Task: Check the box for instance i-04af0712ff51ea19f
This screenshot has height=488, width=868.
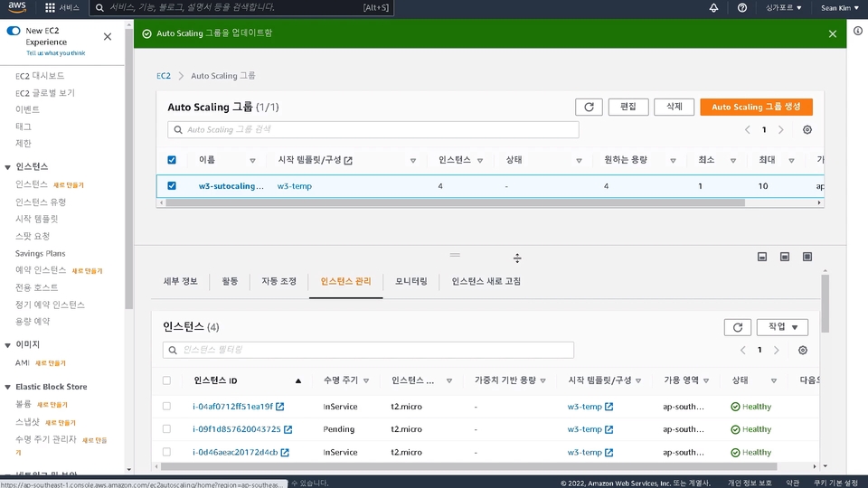Action: (x=166, y=406)
